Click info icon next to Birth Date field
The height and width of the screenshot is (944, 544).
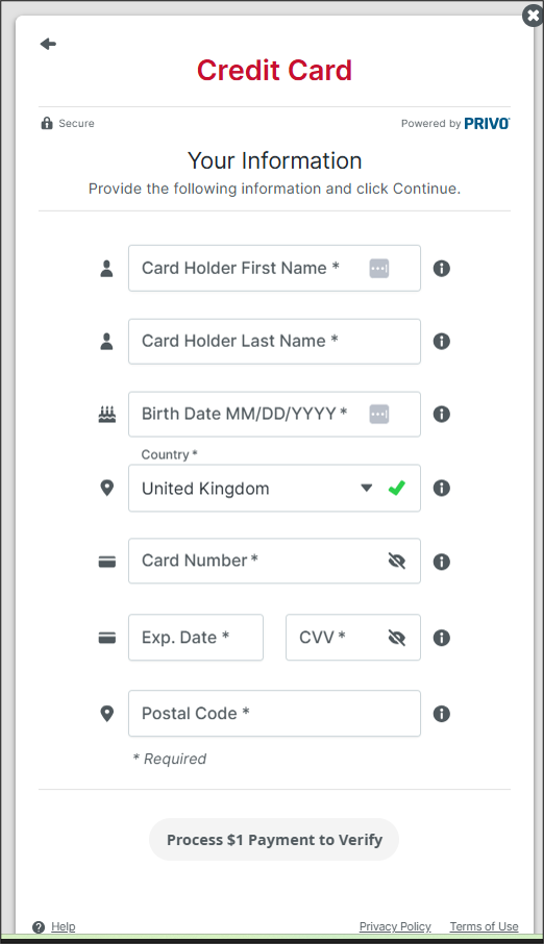tap(442, 414)
